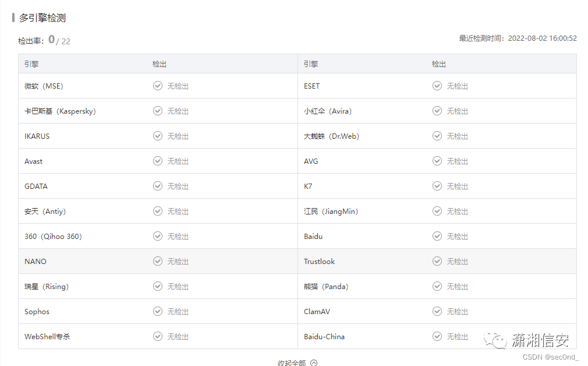This screenshot has width=588, height=366.
Task: Select the K7 engine name
Action: 308,186
